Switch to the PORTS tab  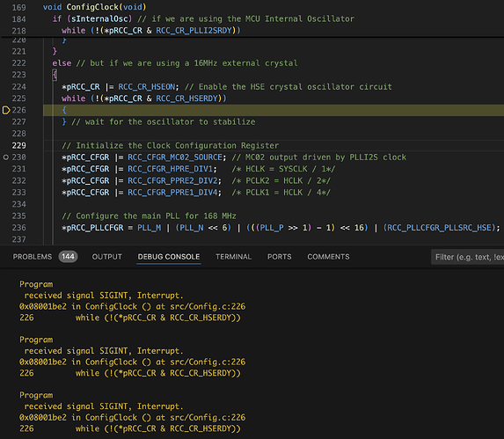coord(280,257)
